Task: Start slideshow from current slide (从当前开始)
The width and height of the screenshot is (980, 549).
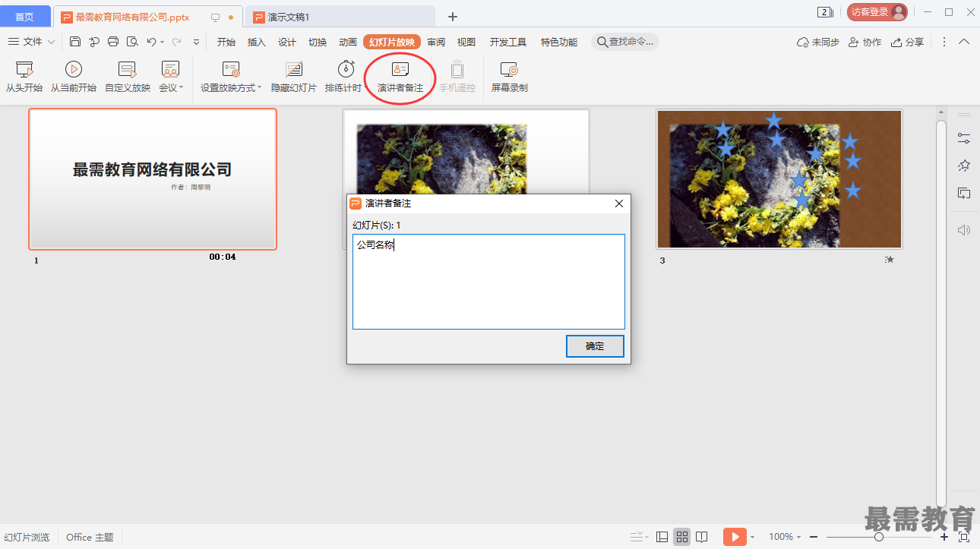Action: coord(74,77)
